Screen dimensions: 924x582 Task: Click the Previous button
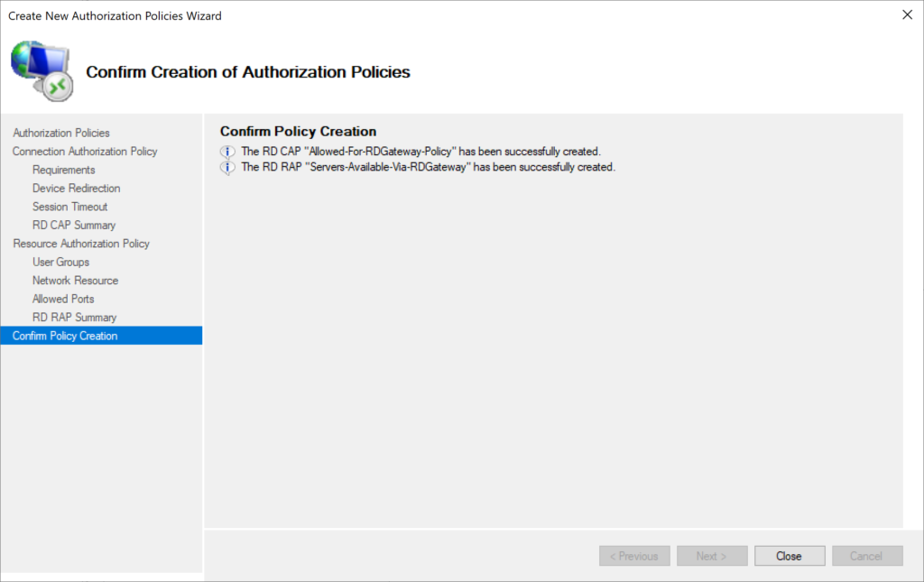coord(634,555)
